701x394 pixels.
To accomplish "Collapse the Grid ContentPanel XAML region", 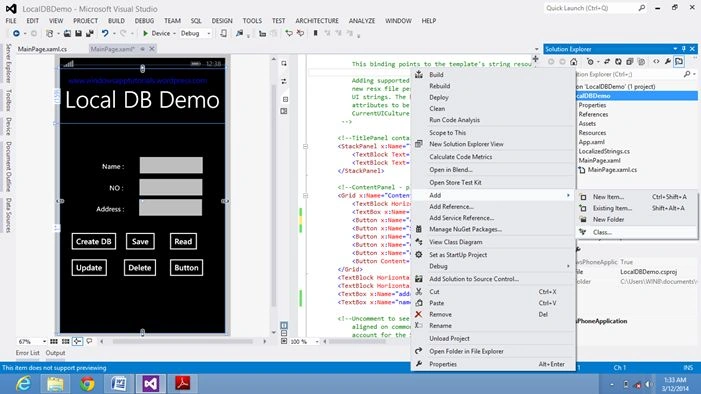I will click(x=305, y=195).
